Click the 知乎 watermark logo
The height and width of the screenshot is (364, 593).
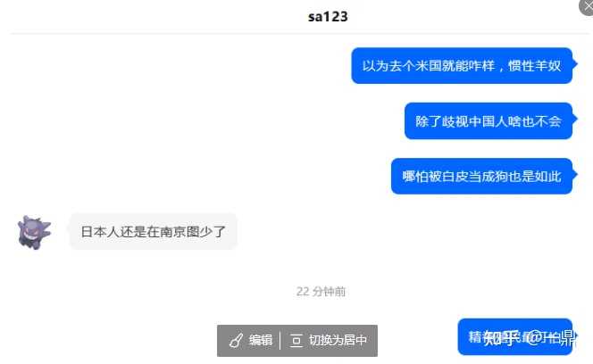pos(501,337)
